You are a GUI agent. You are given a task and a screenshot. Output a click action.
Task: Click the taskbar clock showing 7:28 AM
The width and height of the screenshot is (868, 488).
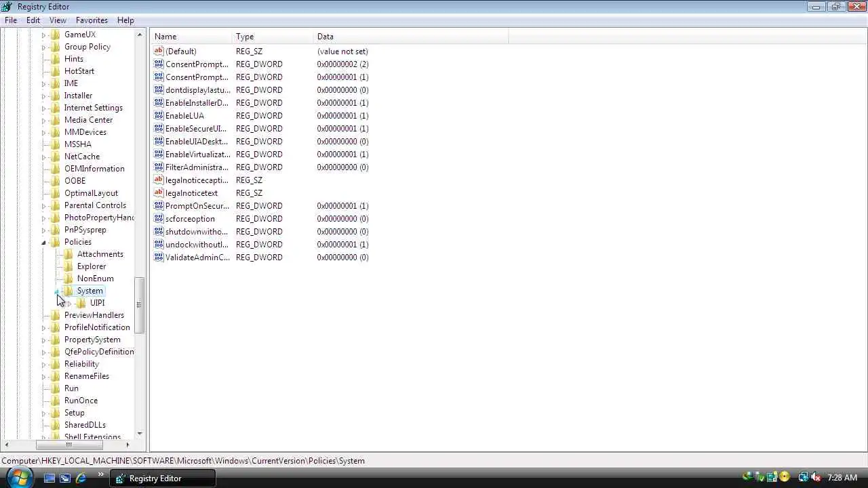coord(842,478)
